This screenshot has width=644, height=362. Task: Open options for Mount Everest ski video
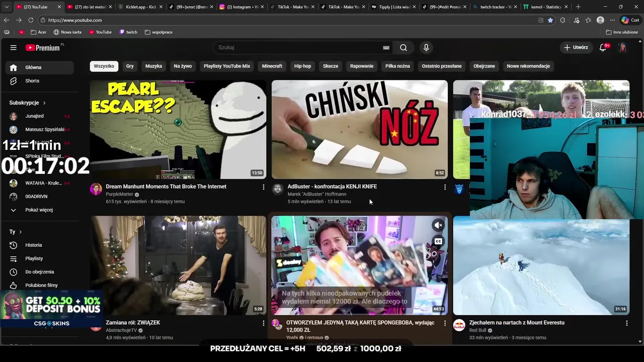(x=626, y=323)
